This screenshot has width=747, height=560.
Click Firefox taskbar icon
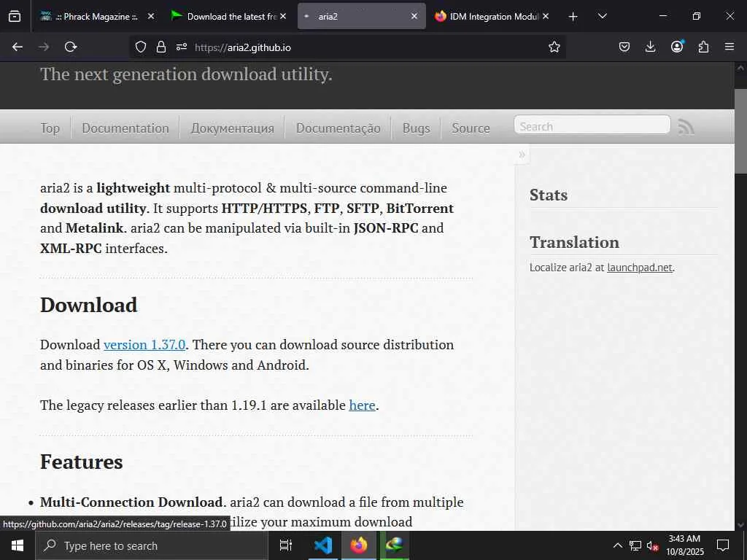(359, 545)
